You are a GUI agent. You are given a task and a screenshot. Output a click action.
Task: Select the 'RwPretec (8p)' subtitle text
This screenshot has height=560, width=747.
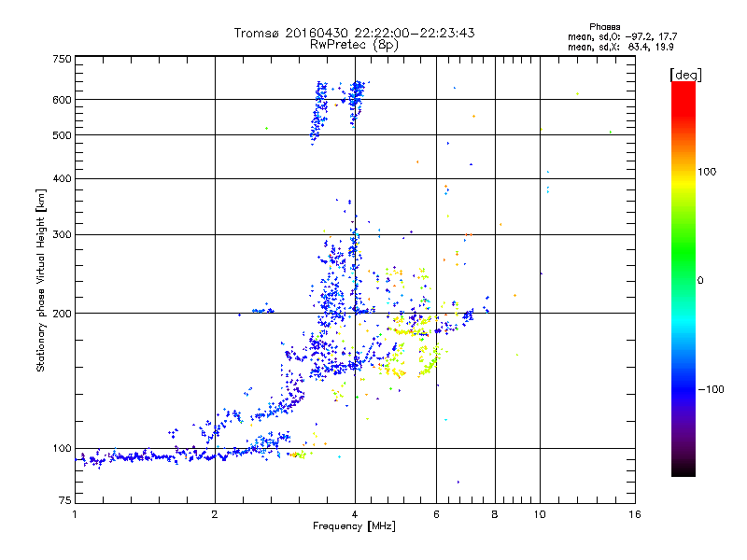(x=354, y=45)
